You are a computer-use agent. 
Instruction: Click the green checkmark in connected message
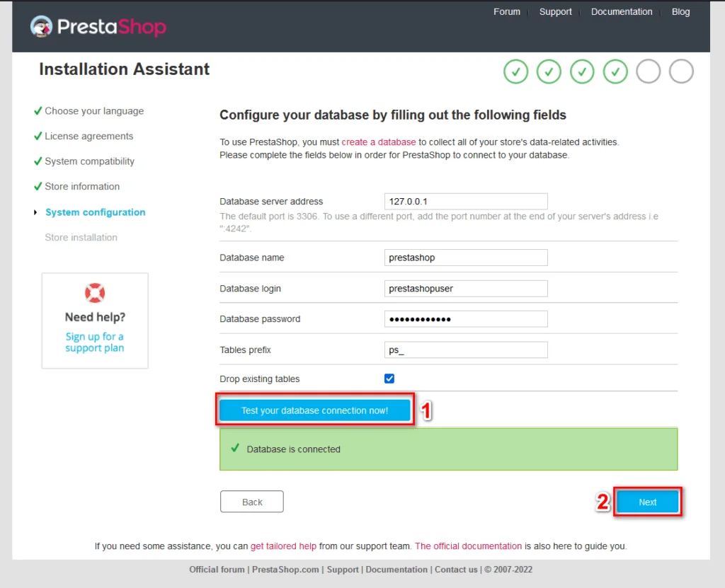pos(235,448)
